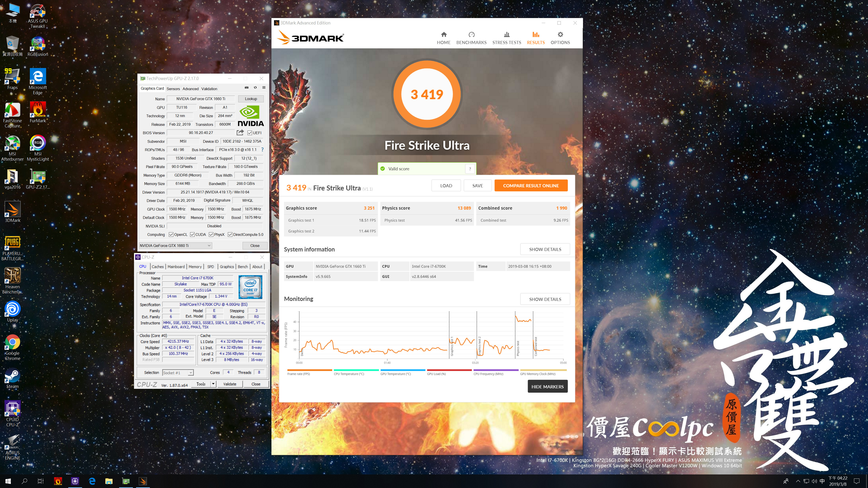Click the BIOS export share icon in GPU-Z
The width and height of the screenshot is (868, 488).
point(240,132)
